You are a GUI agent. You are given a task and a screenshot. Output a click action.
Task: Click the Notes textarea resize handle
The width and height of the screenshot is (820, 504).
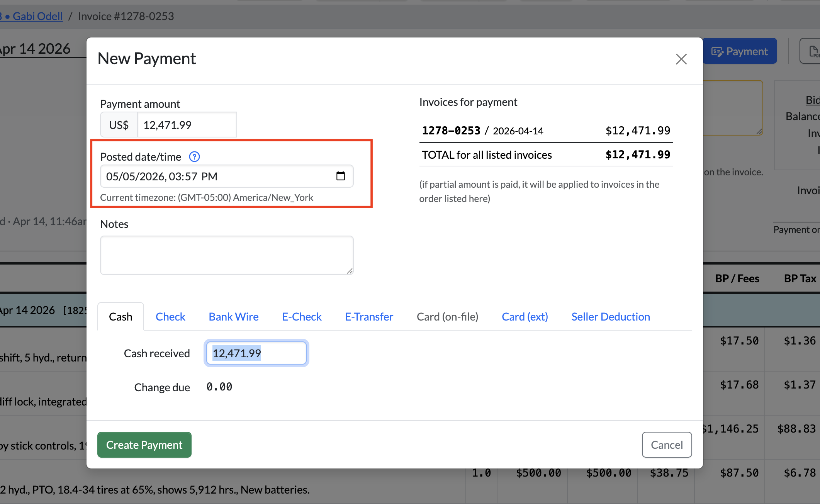(x=350, y=271)
